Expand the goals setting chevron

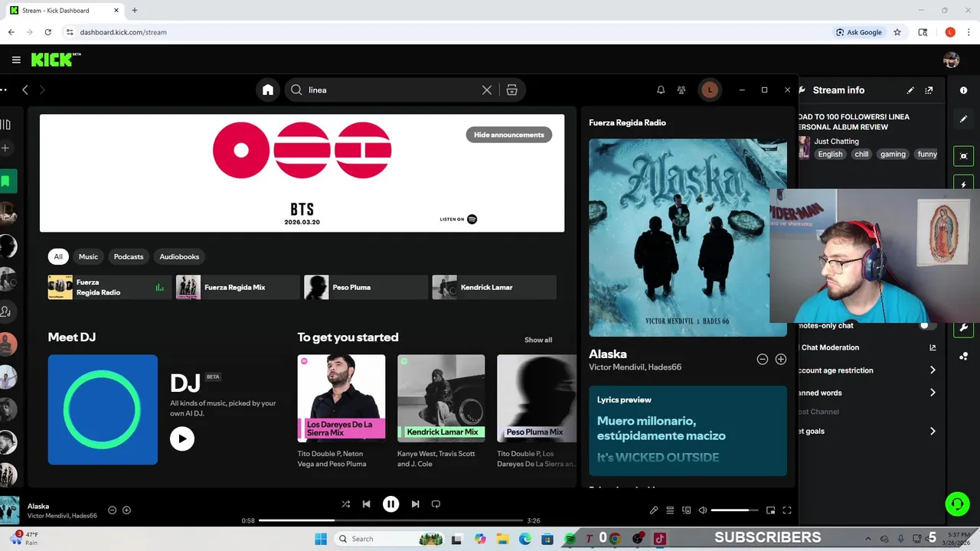point(933,432)
